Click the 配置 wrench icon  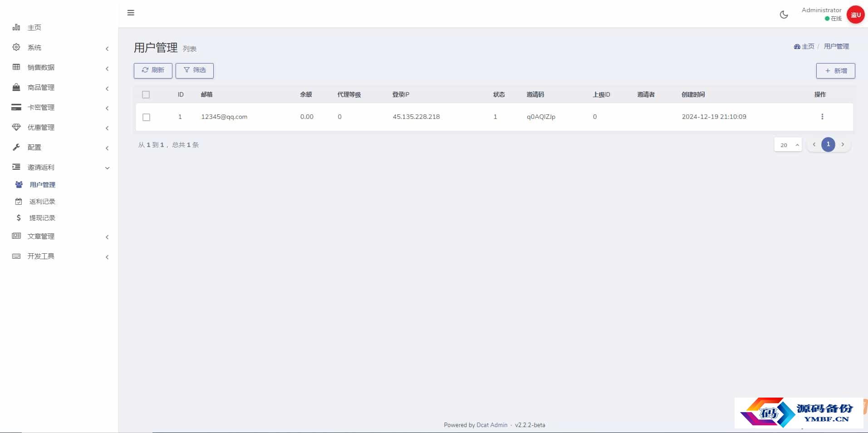click(x=16, y=147)
